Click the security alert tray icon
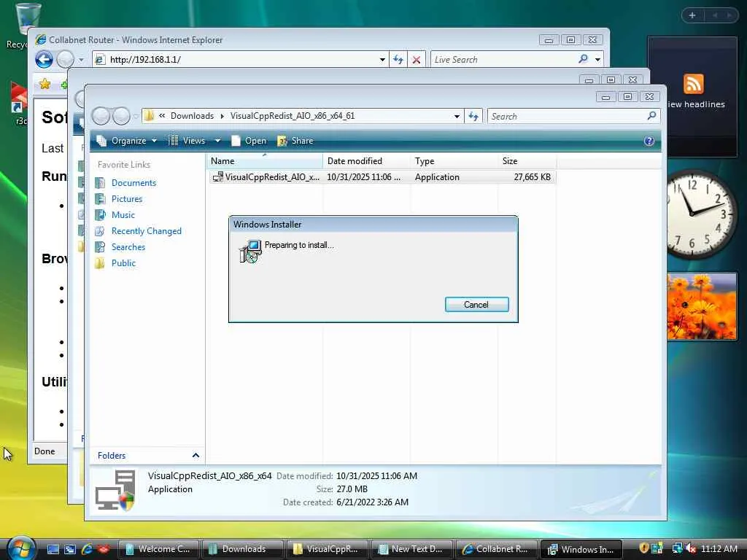Viewport: 747px width, 560px height. point(643,548)
